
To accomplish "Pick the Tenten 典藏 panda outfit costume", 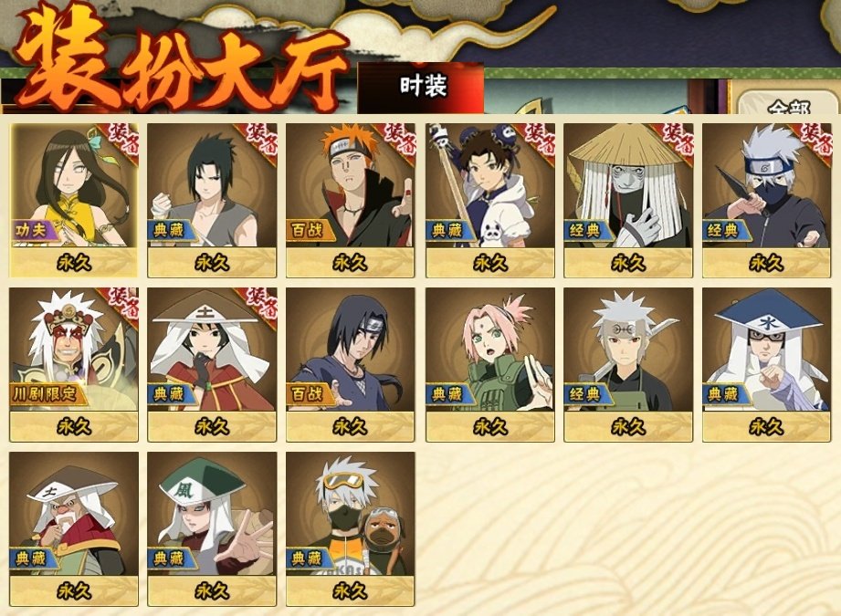I will click(489, 200).
